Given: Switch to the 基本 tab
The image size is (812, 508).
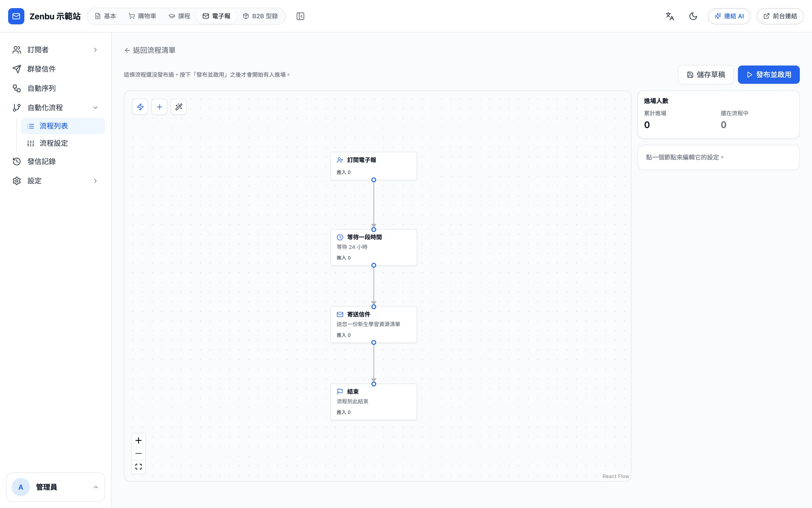Looking at the screenshot, I should click(105, 16).
